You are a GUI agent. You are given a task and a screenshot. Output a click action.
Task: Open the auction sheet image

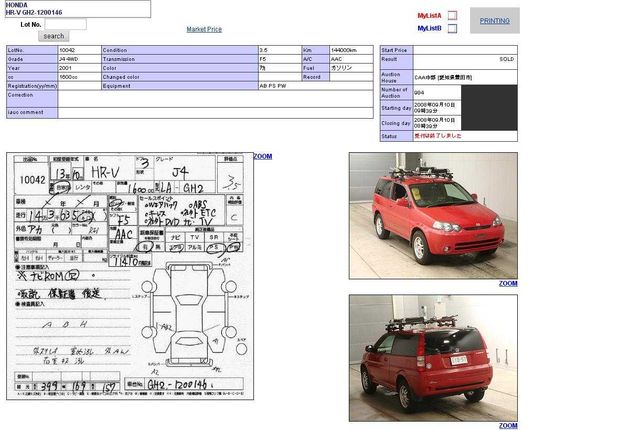click(x=130, y=276)
